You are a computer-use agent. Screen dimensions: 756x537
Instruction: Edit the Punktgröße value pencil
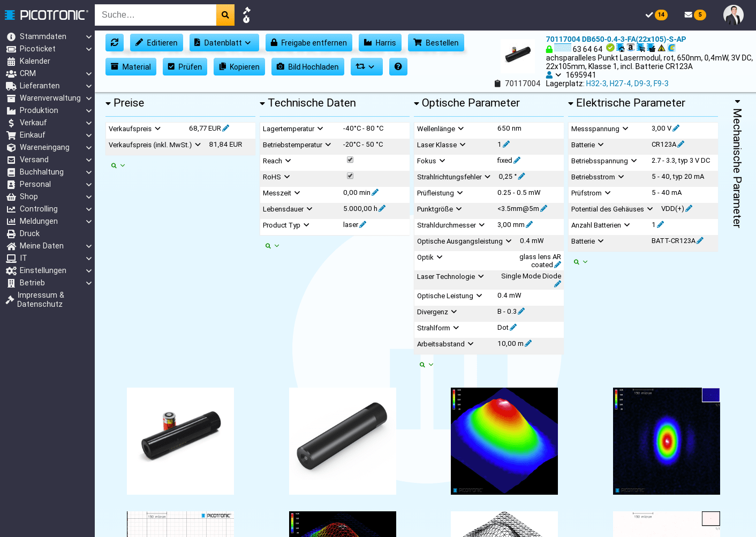pos(544,208)
